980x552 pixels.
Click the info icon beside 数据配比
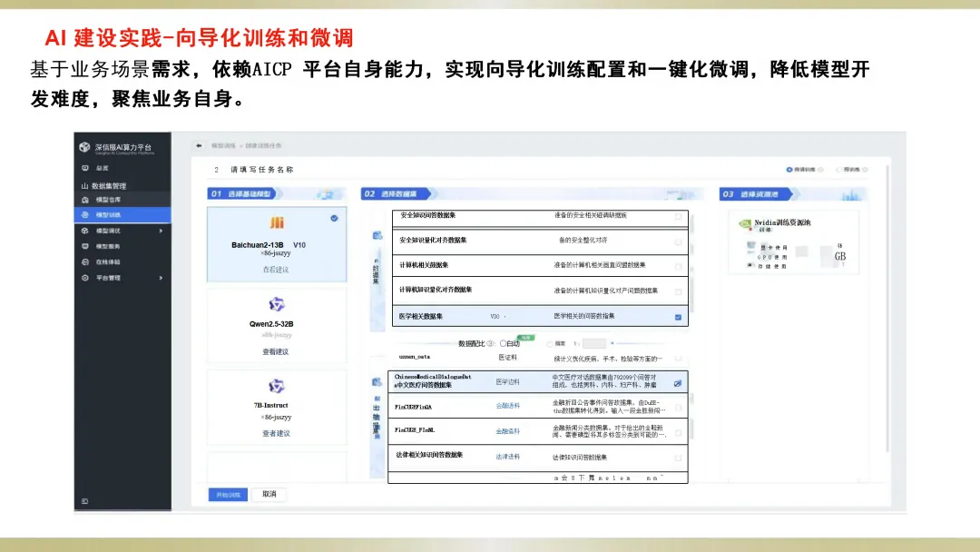point(491,344)
